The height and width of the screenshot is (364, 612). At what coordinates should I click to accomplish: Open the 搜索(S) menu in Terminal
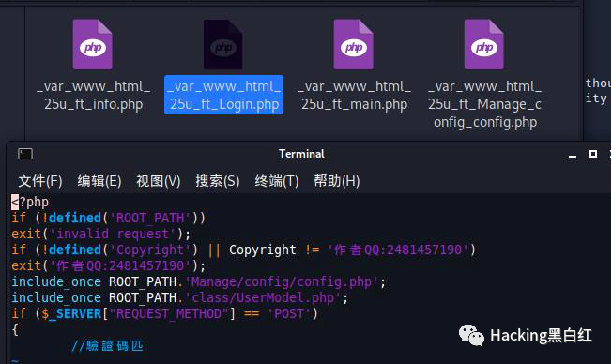pos(218,181)
